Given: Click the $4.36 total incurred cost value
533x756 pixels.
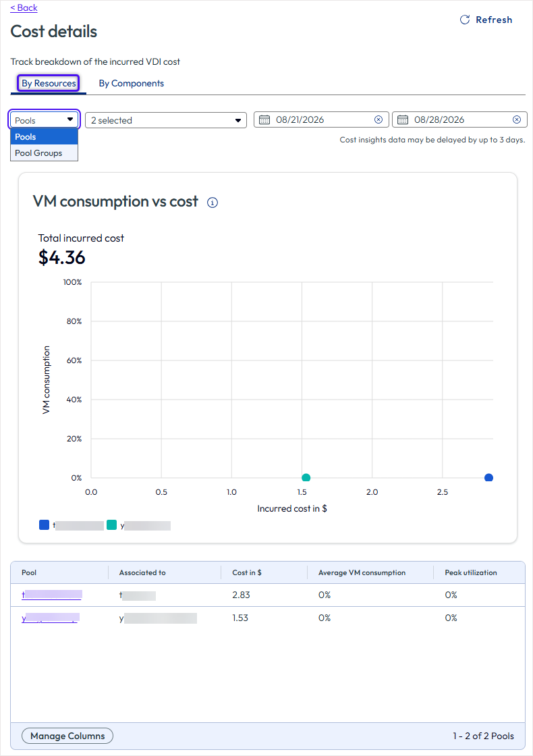Looking at the screenshot, I should click(x=61, y=257).
